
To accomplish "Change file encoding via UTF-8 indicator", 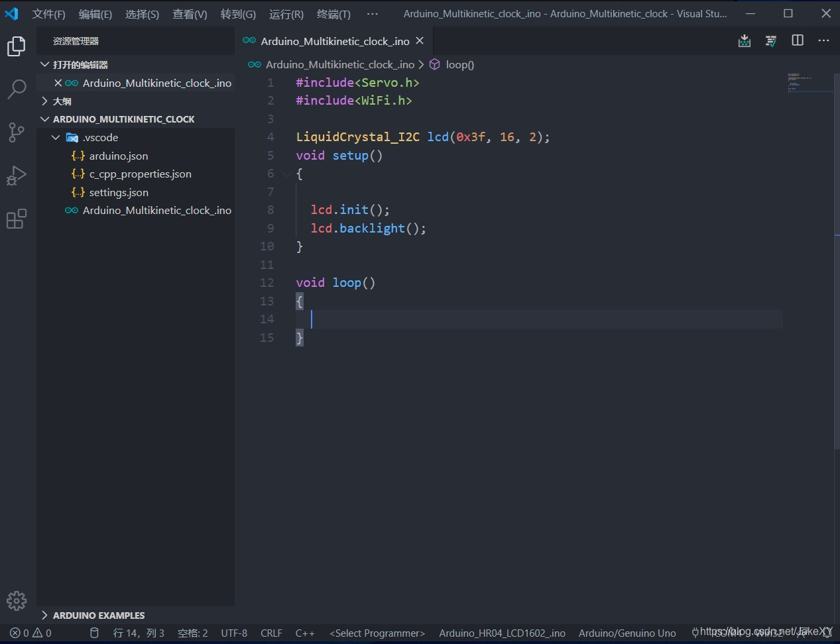I will coord(234,633).
